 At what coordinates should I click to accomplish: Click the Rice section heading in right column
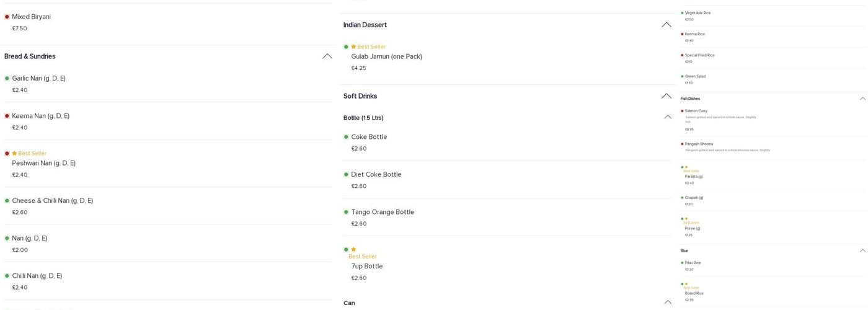pos(684,250)
